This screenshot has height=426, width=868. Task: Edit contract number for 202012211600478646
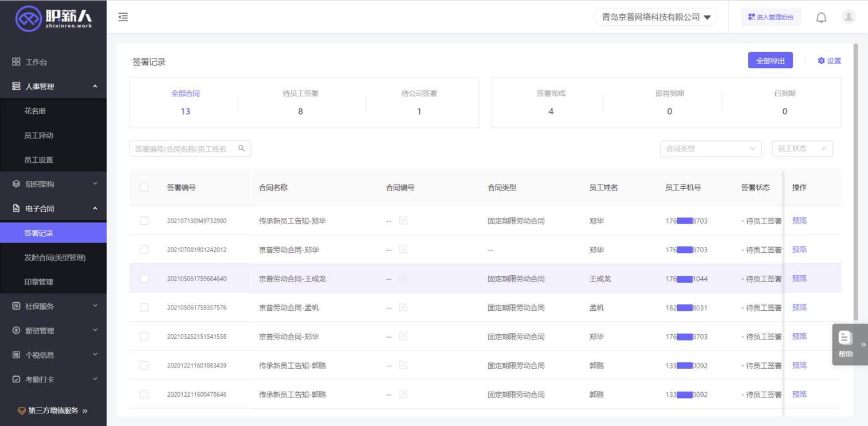point(403,394)
